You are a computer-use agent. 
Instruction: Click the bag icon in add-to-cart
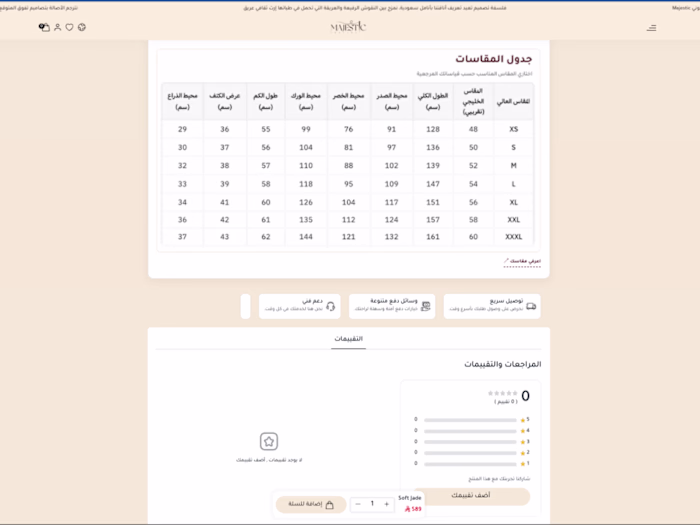coord(329,505)
